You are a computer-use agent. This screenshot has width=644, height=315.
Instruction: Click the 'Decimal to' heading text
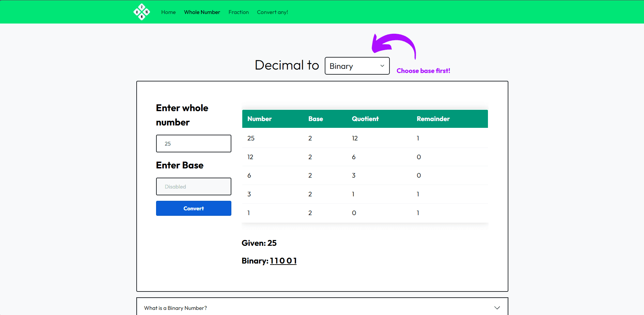pos(287,65)
